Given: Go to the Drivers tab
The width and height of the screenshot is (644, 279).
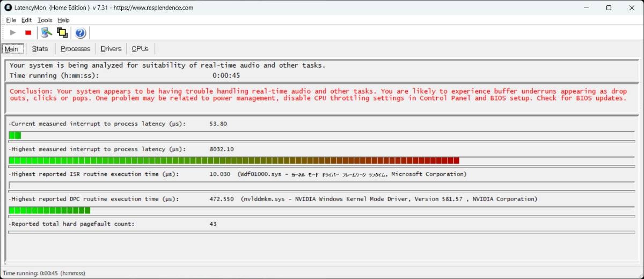Looking at the screenshot, I should point(111,49).
